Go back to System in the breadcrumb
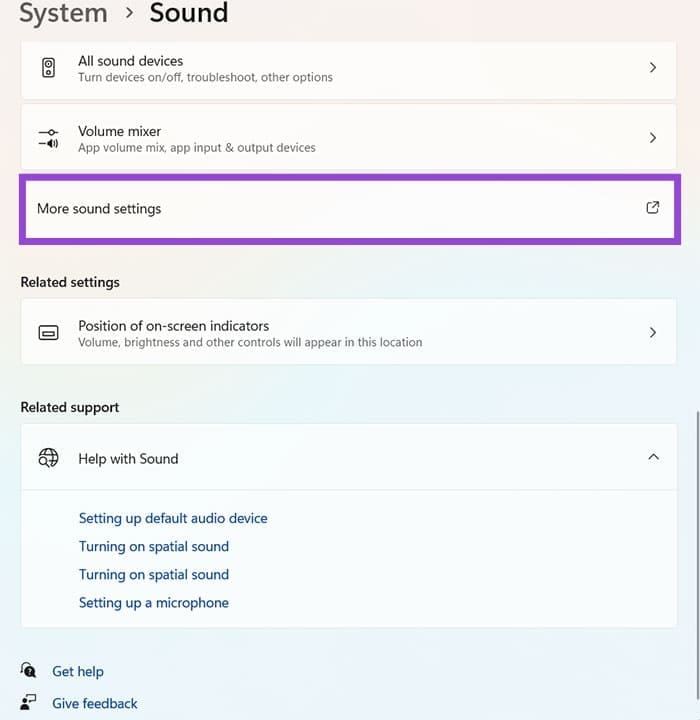700x720 pixels. click(62, 14)
